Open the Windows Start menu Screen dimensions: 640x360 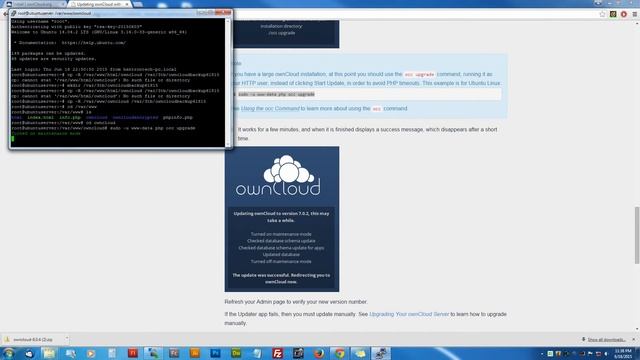coord(8,353)
